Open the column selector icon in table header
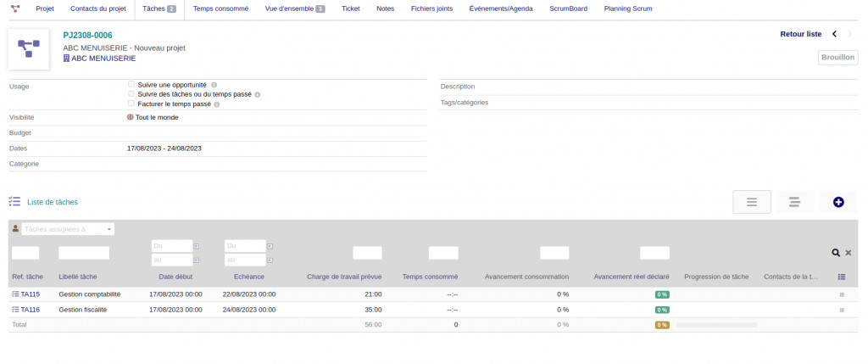Image resolution: width=868 pixels, height=364 pixels. tap(842, 277)
